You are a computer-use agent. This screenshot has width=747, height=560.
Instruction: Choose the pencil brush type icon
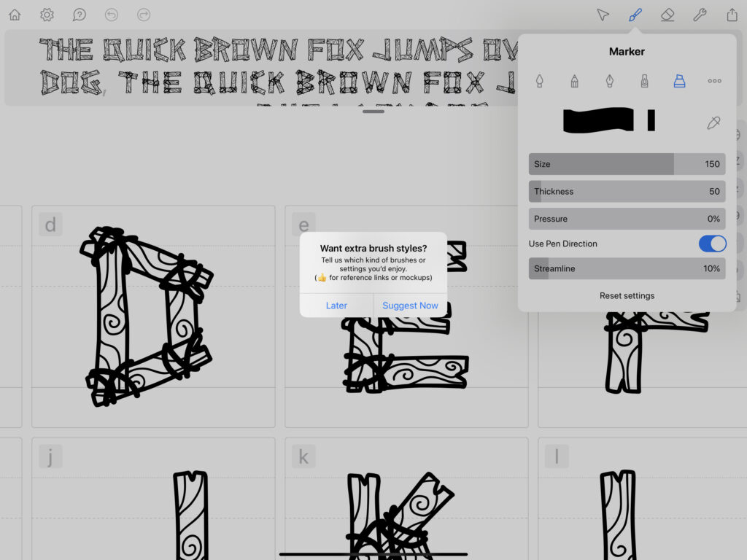click(574, 81)
